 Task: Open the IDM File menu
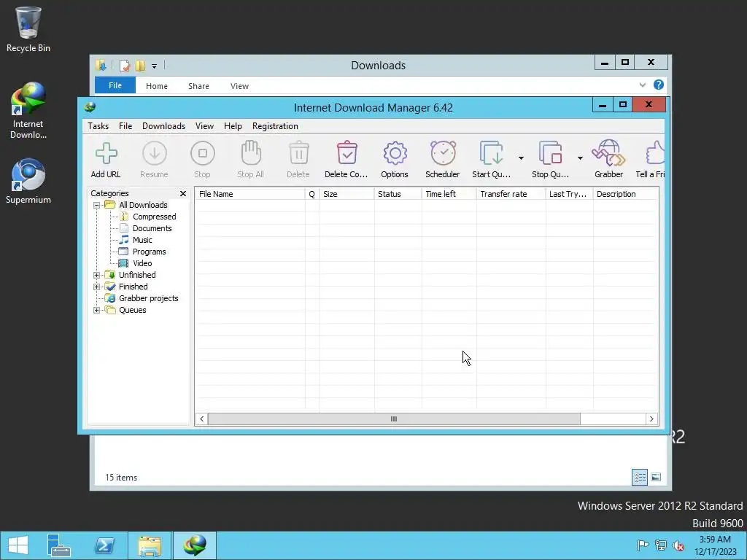click(x=125, y=126)
